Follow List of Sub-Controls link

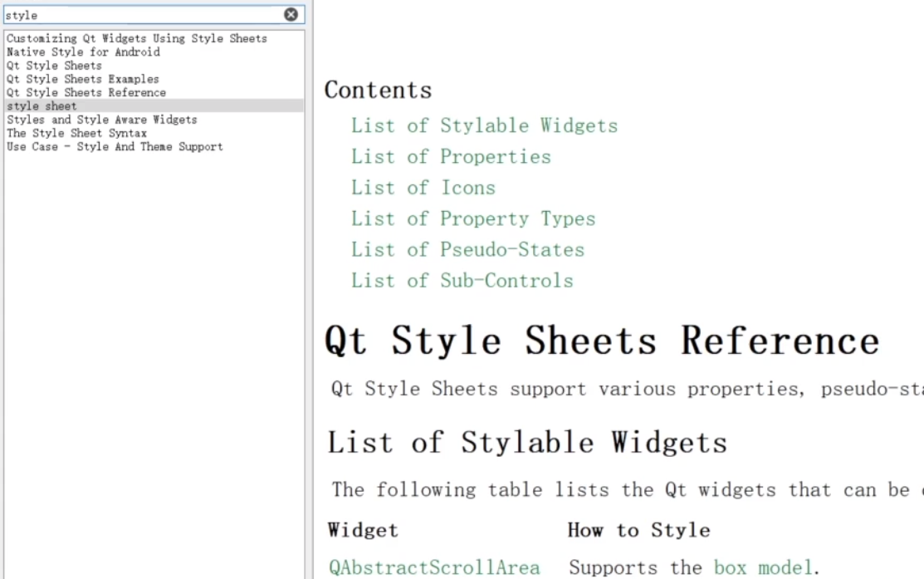[x=462, y=281]
